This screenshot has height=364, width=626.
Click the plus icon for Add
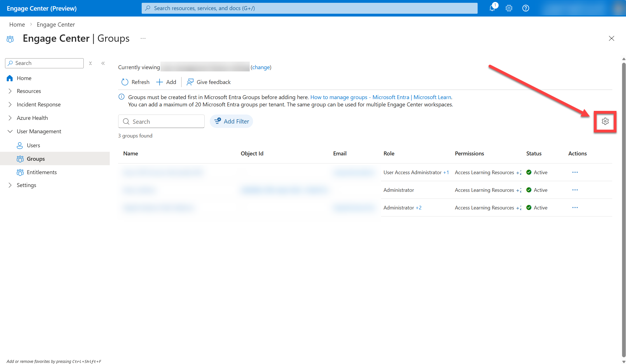click(159, 82)
